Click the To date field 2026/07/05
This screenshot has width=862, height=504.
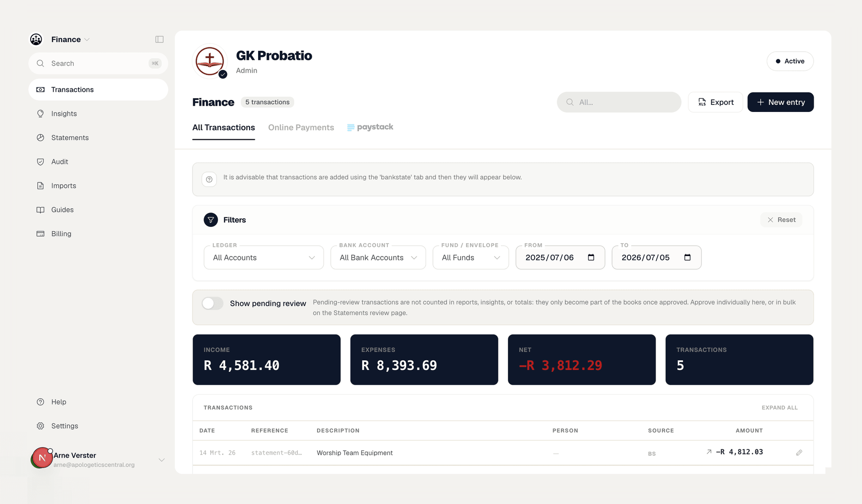tap(657, 258)
